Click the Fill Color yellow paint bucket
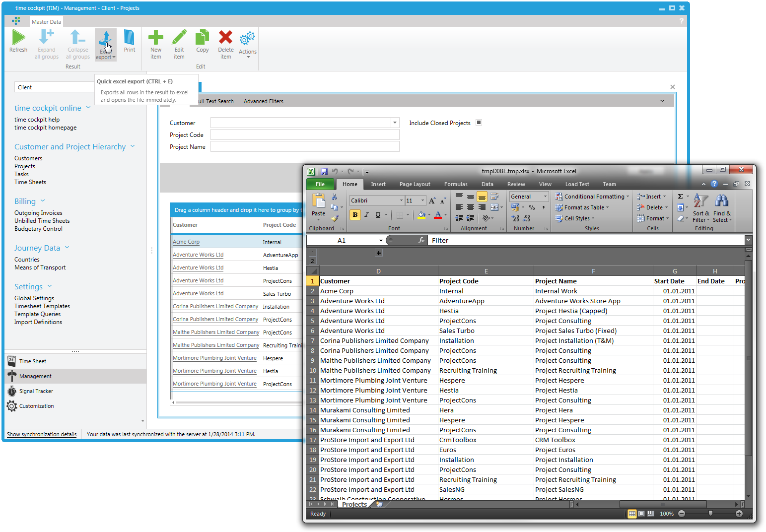The height and width of the screenshot is (532, 766). 421,215
